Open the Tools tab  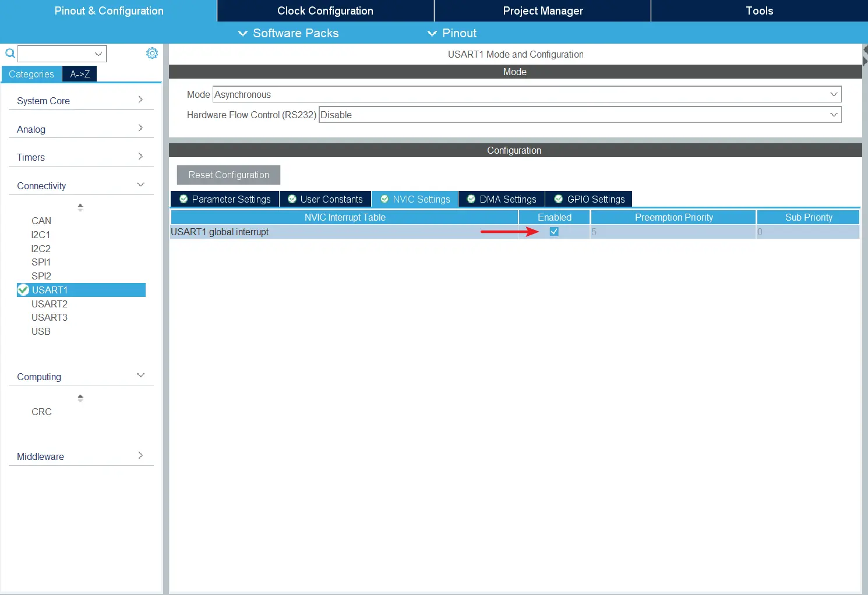(x=759, y=10)
